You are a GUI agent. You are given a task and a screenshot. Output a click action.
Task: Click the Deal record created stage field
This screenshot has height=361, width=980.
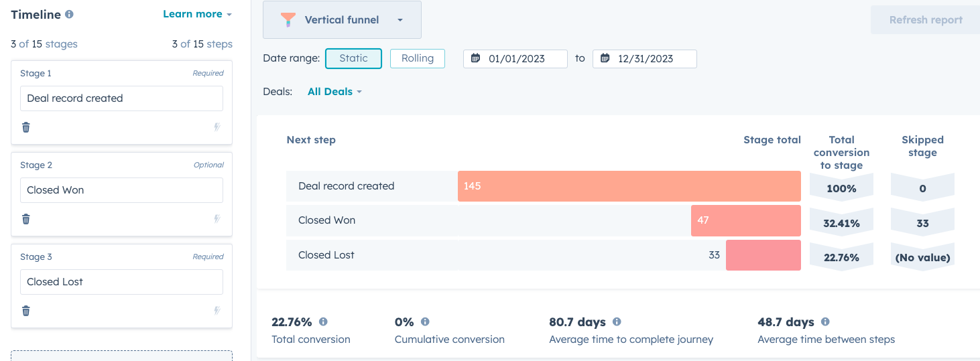121,98
